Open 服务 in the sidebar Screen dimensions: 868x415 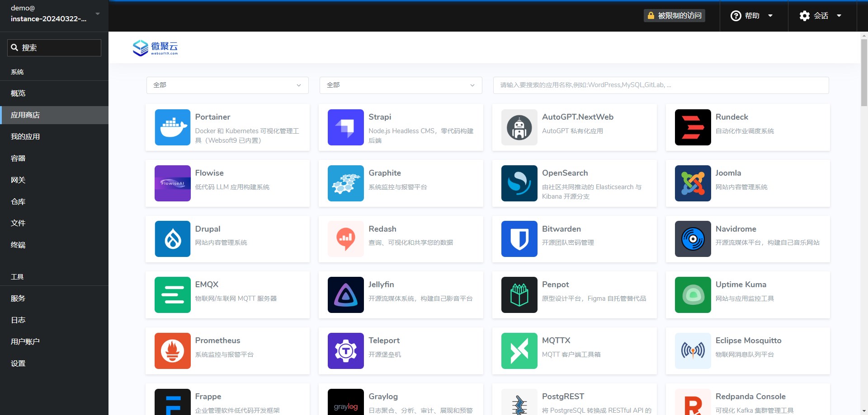[54, 298]
